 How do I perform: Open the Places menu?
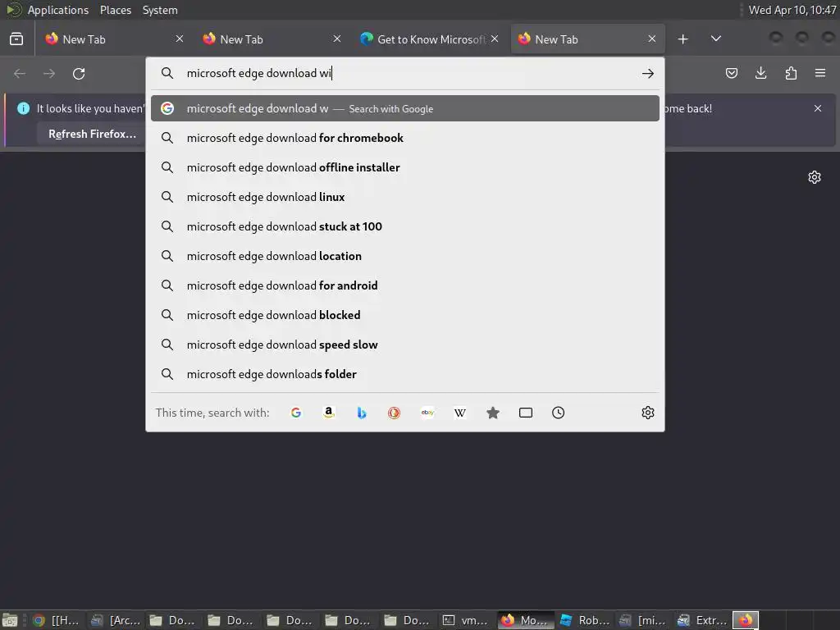[115, 10]
